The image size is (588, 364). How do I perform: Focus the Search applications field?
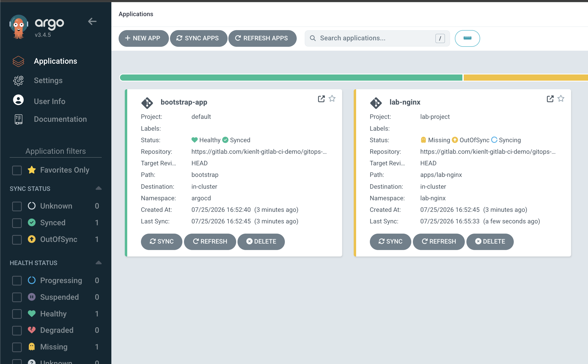(x=377, y=38)
